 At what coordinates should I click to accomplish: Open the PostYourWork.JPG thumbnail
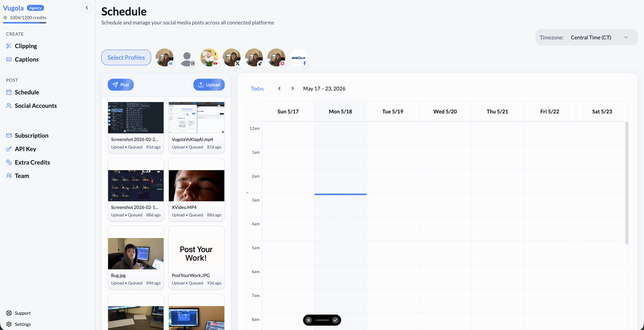197,254
